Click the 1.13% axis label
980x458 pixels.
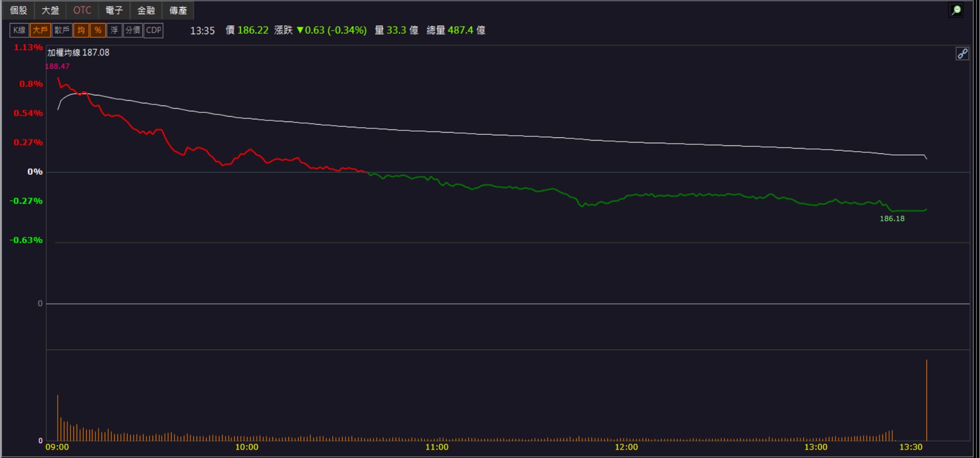(x=28, y=47)
